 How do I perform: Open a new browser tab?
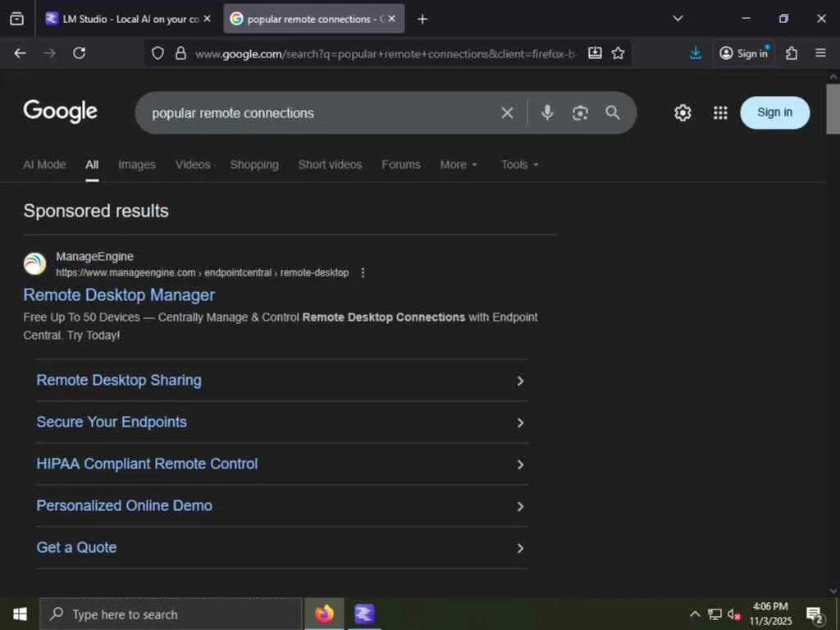[422, 20]
